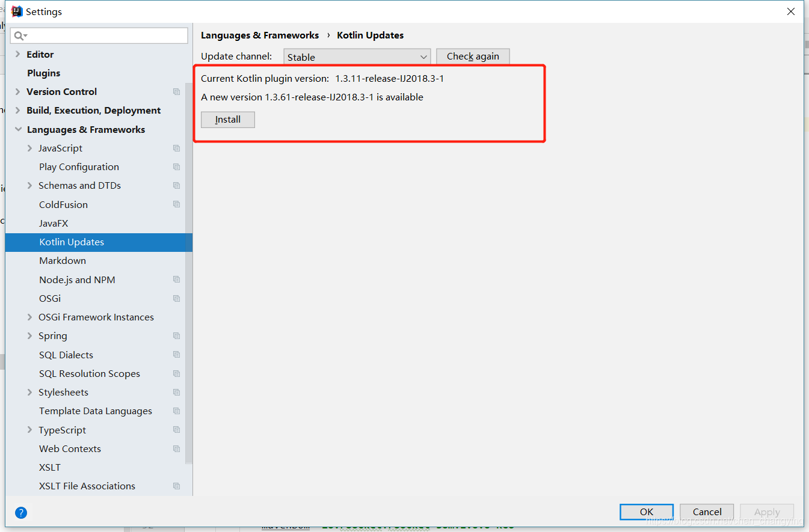Screen dimensions: 809x532
Task: Click project-level icon next to Web Contexts
Action: (176, 449)
